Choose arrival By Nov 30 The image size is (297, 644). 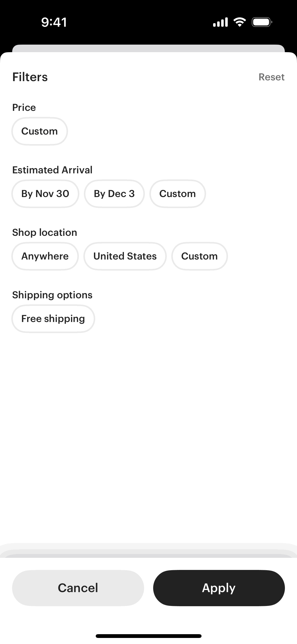45,194
